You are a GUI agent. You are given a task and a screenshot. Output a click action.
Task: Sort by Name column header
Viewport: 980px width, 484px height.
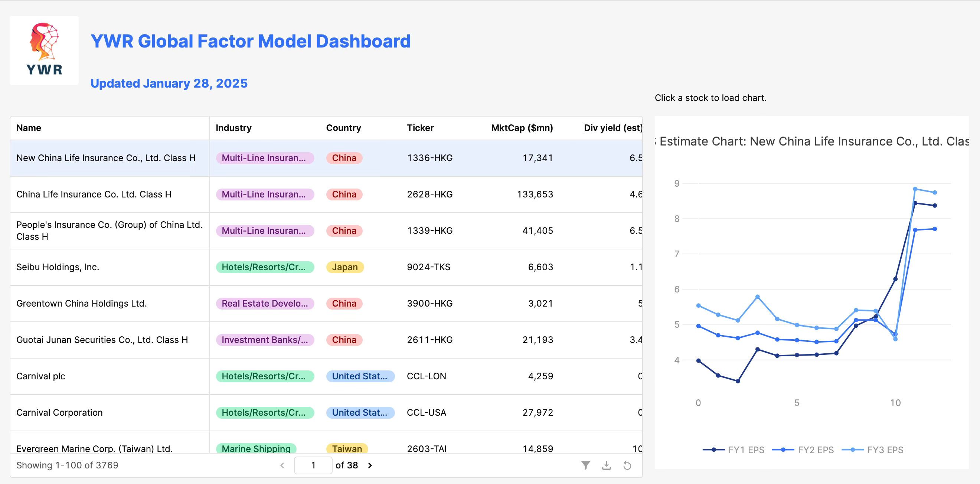click(x=29, y=128)
